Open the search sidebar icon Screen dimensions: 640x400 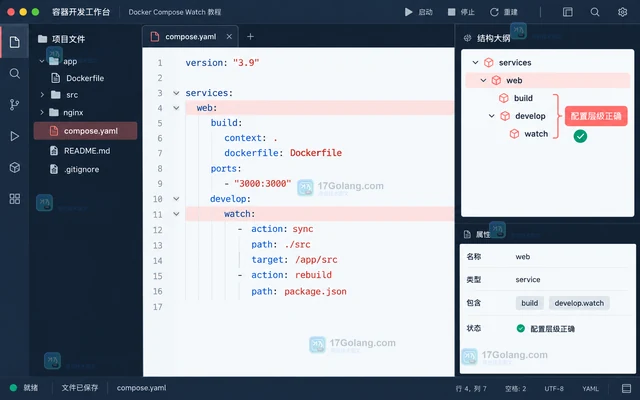(15, 73)
